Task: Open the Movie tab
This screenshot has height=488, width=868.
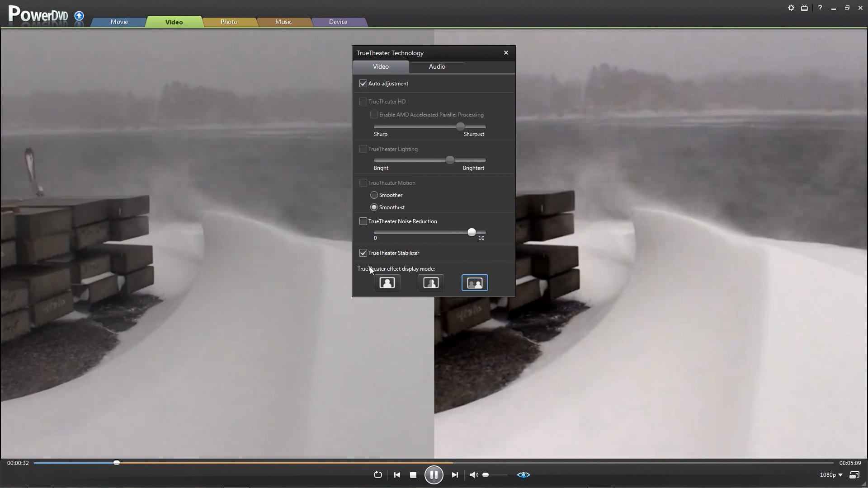Action: tap(119, 22)
